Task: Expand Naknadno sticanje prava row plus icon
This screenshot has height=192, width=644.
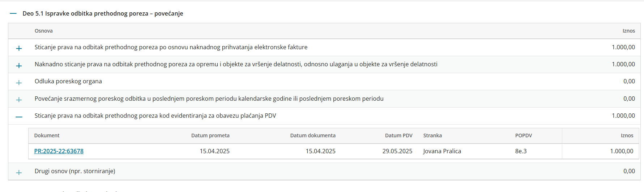Action: pyautogui.click(x=19, y=65)
